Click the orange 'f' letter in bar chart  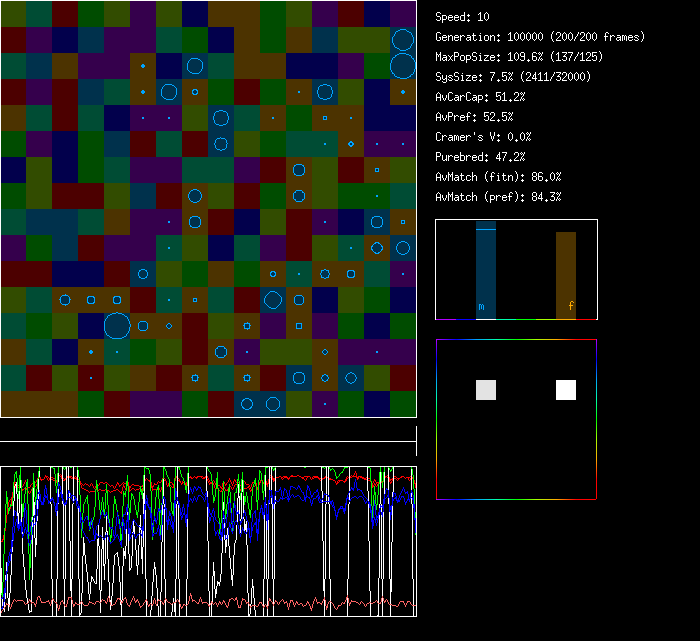coord(571,307)
